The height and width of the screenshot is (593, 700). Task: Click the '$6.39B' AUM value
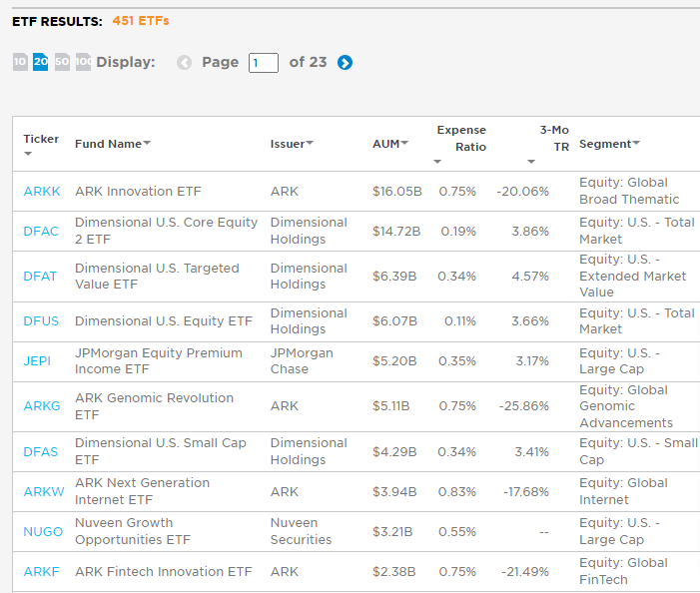click(394, 277)
